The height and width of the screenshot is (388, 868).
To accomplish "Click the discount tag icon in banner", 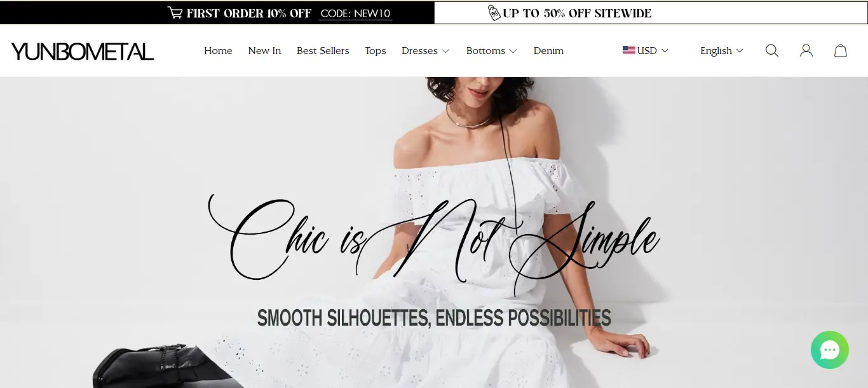I will [x=494, y=13].
